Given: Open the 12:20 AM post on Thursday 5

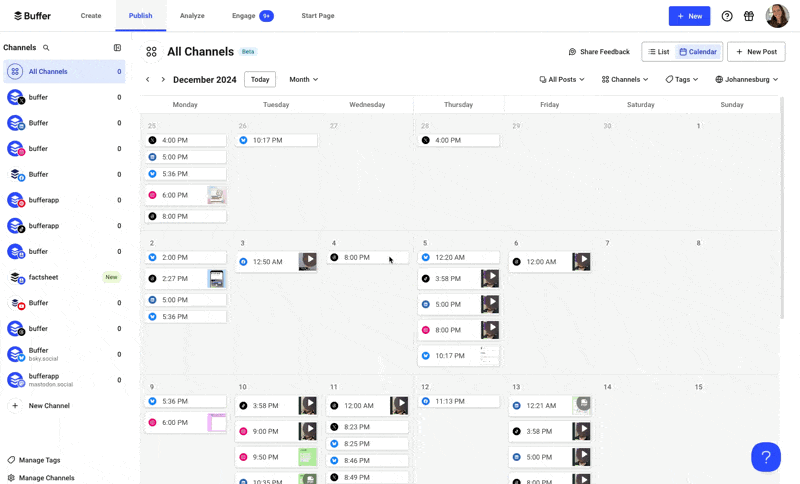Looking at the screenshot, I should pos(459,258).
